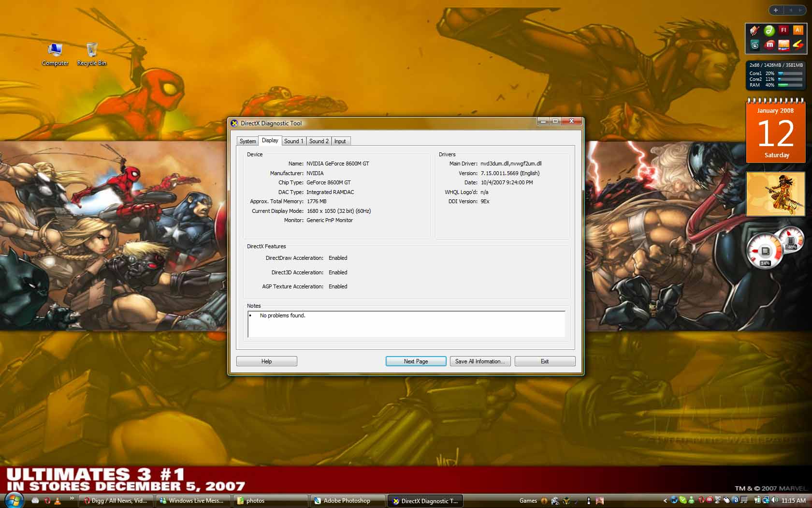Viewport: 812px width, 508px height.
Task: Click the network connection tray icon
Action: click(x=766, y=500)
